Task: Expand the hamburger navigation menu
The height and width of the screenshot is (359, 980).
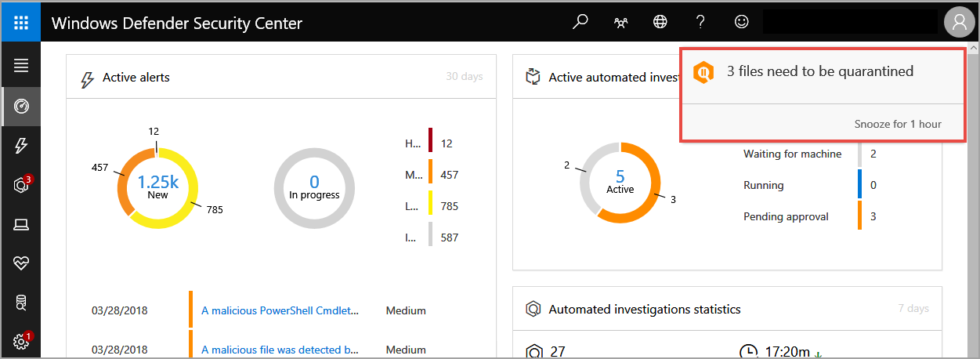Action: point(21,66)
